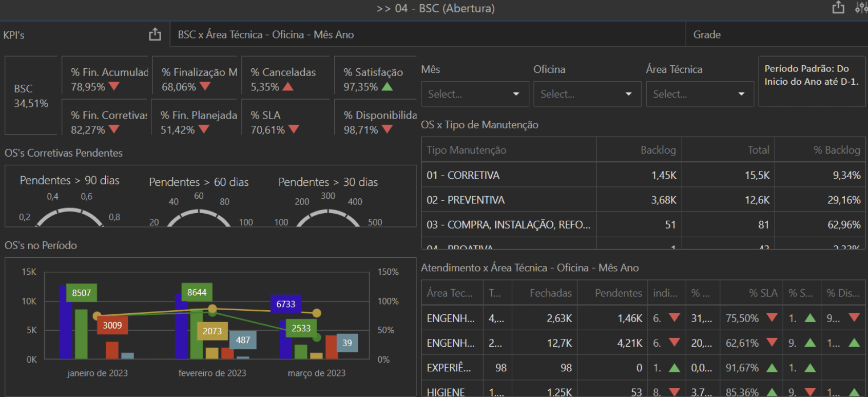Select the 01 - CORRETIVA row
The image size is (868, 397).
pyautogui.click(x=644, y=175)
